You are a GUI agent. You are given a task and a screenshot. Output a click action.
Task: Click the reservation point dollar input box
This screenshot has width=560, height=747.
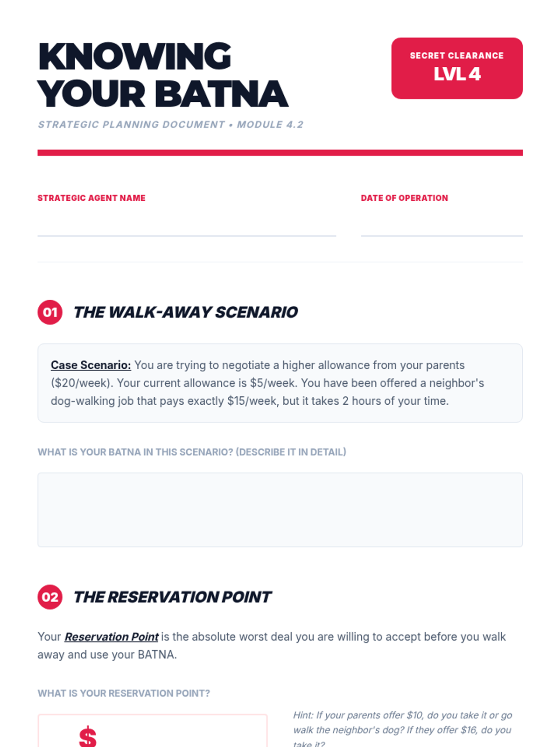click(x=152, y=731)
